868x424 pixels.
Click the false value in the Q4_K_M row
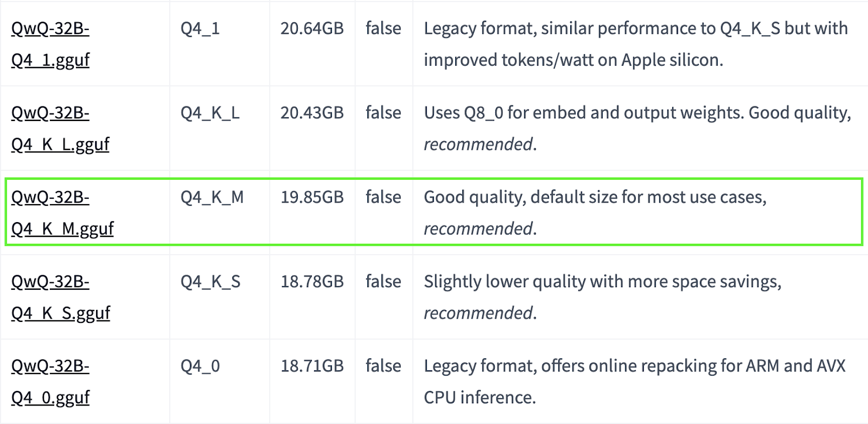[x=384, y=197]
